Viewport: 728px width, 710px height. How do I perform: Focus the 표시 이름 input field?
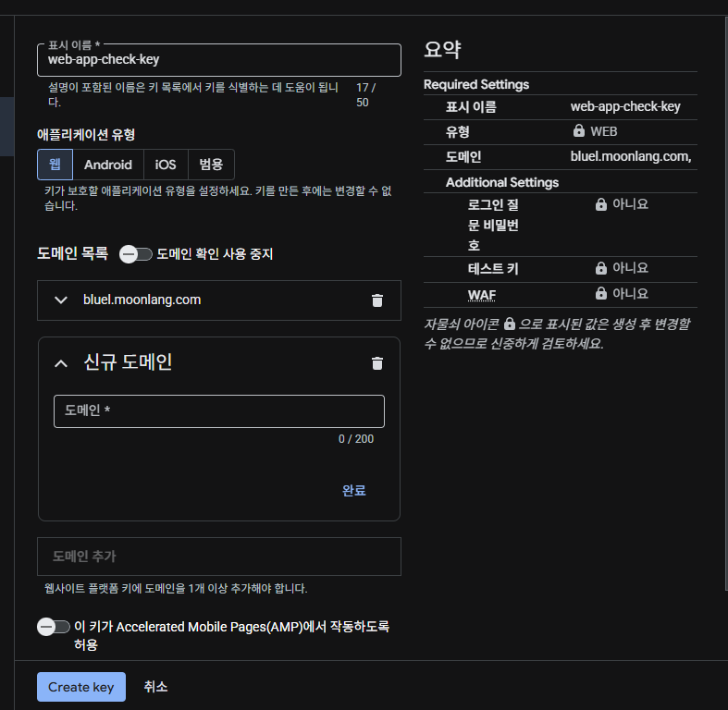pyautogui.click(x=219, y=60)
